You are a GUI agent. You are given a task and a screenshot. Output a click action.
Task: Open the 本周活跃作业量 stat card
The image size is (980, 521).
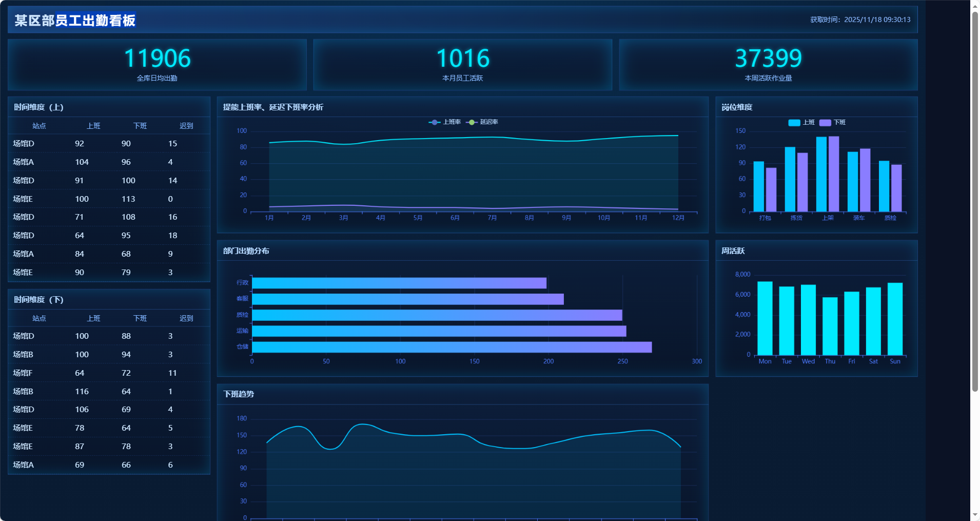coord(768,65)
